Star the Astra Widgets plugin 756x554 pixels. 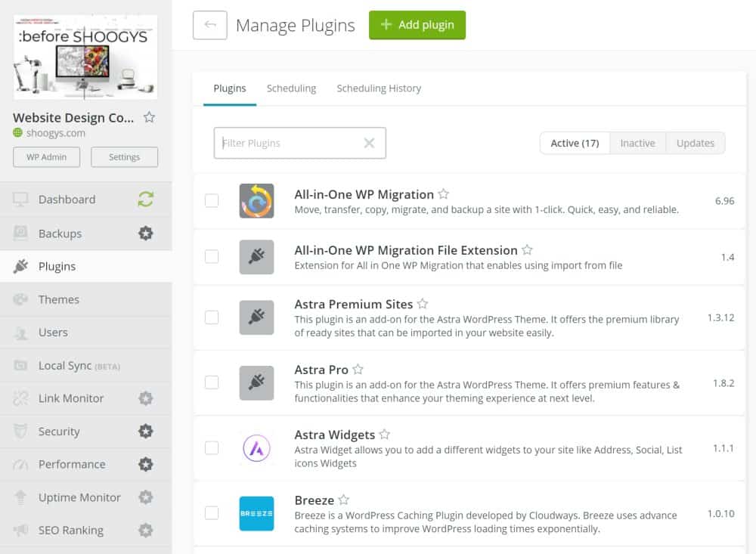(x=385, y=435)
